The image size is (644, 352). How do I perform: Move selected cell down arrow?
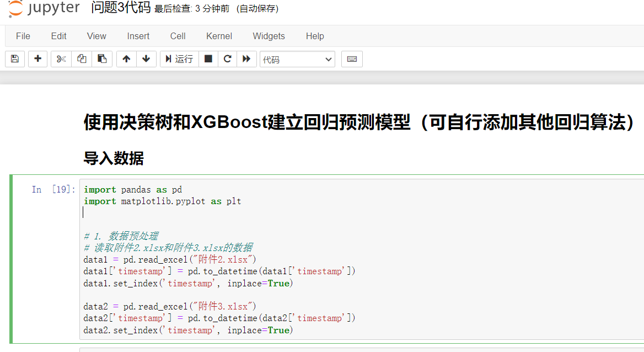click(146, 59)
